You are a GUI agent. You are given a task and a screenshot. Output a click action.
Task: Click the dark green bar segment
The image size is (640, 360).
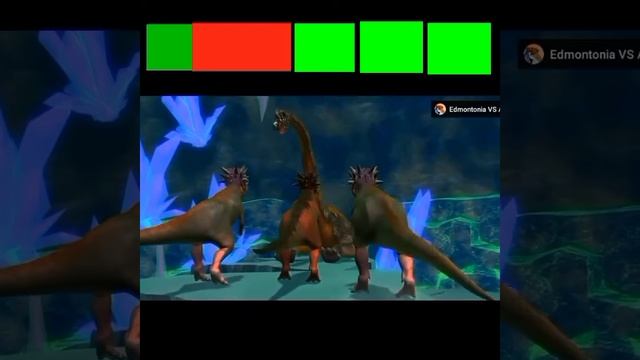(x=169, y=47)
